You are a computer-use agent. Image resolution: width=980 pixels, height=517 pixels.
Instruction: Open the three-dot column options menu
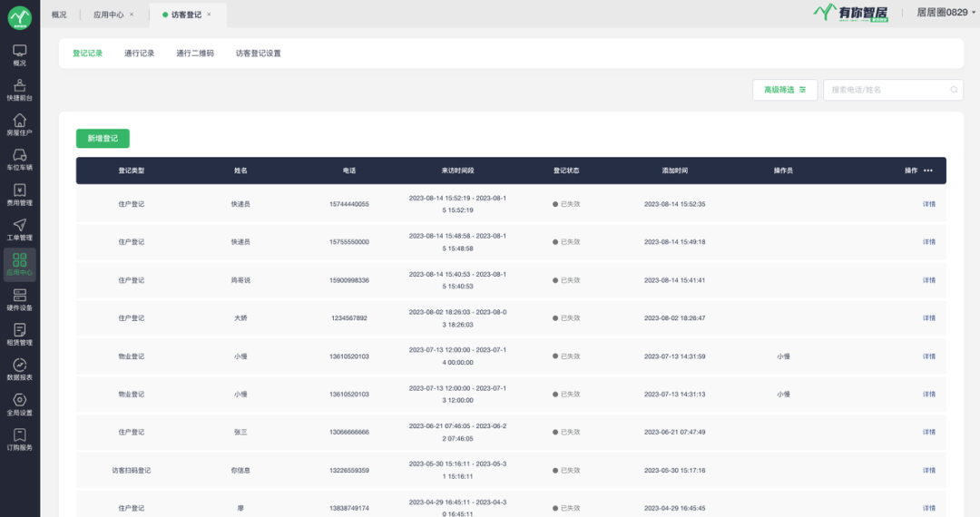[927, 171]
